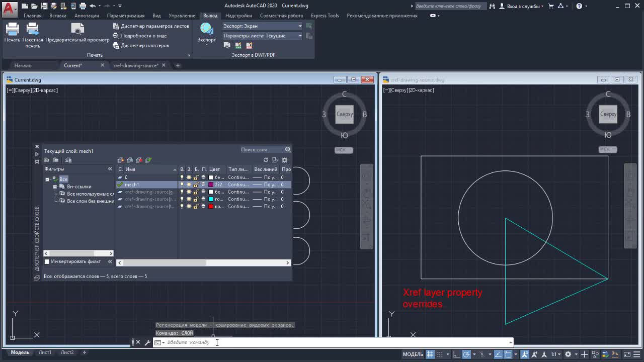Open Пакетная печать batch plot tool
Image resolution: width=644 pixels, height=362 pixels.
pyautogui.click(x=33, y=35)
